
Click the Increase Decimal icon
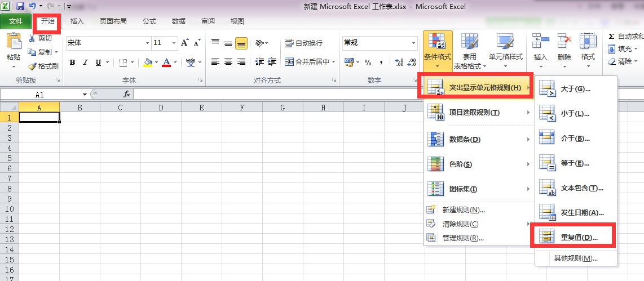coord(399,63)
